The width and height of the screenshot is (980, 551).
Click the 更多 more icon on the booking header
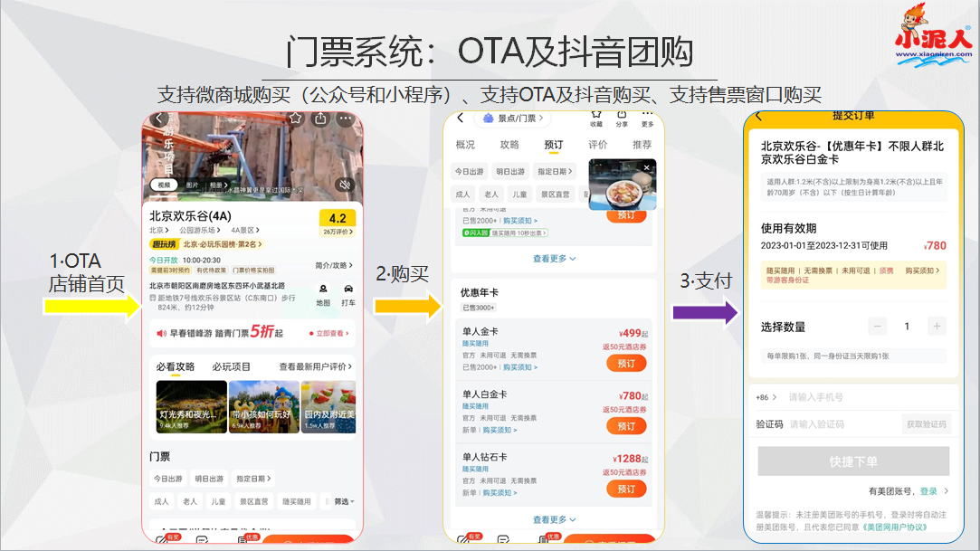(649, 118)
